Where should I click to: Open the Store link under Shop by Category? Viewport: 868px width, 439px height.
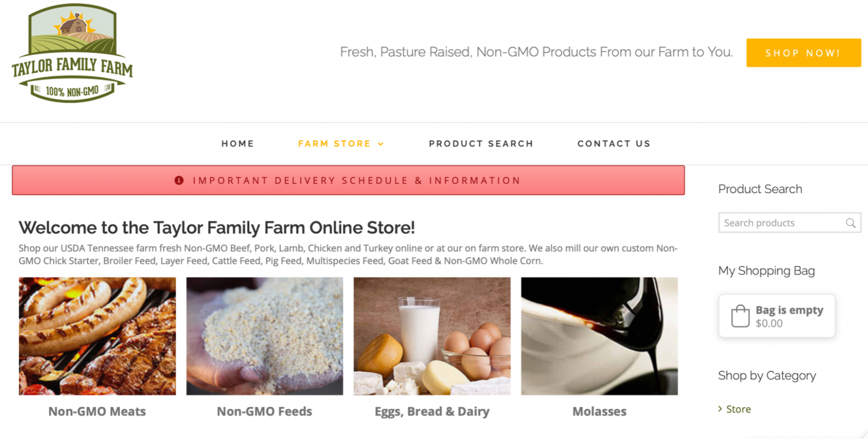(739, 408)
